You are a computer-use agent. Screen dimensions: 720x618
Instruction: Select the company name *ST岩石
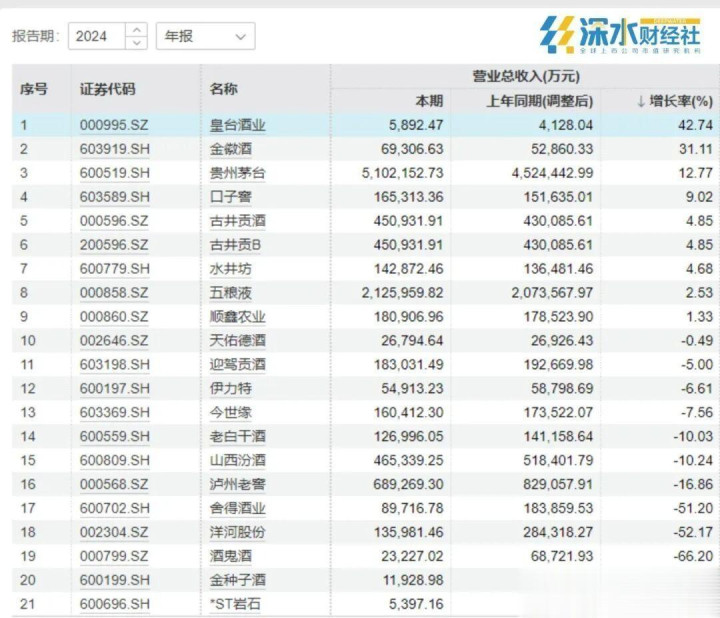[235, 604]
